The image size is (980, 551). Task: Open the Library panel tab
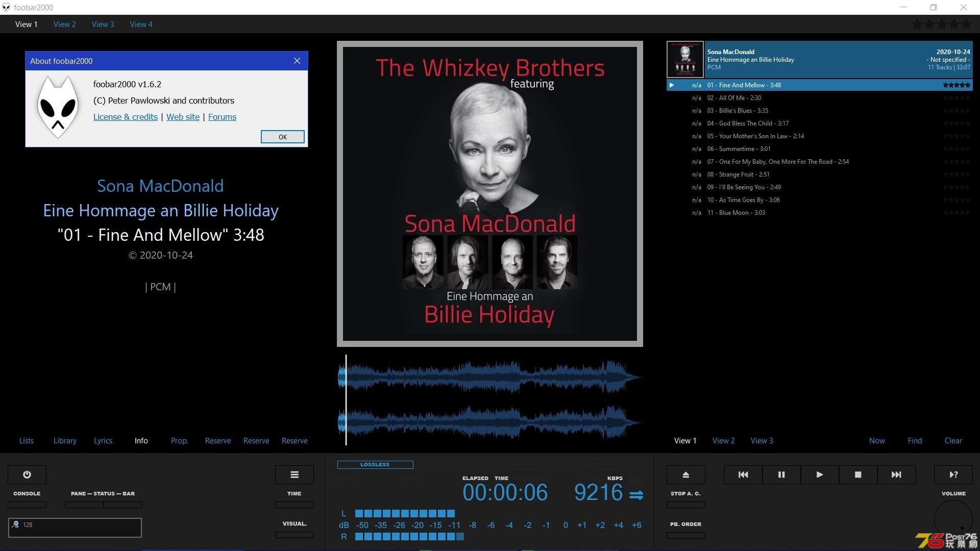(x=65, y=441)
